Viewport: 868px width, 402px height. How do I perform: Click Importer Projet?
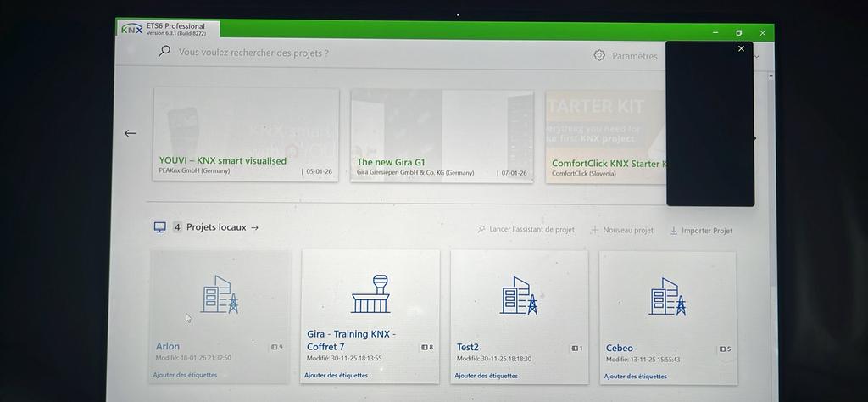(x=706, y=231)
